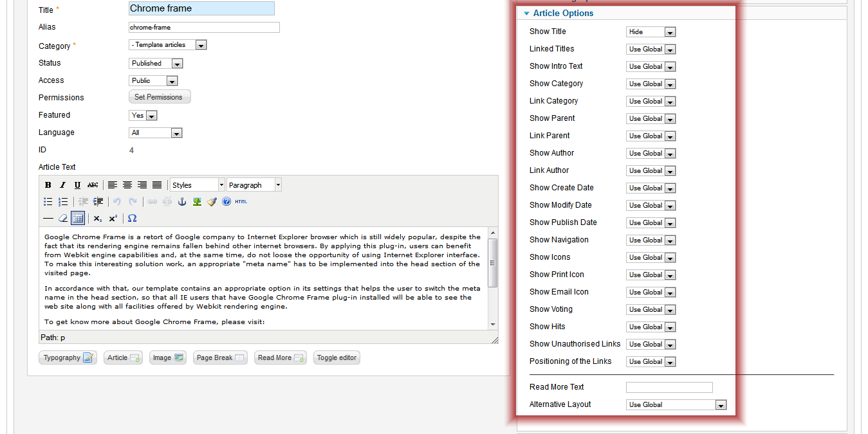The width and height of the screenshot is (868, 434).
Task: Focus the Alias input field
Action: [204, 28]
